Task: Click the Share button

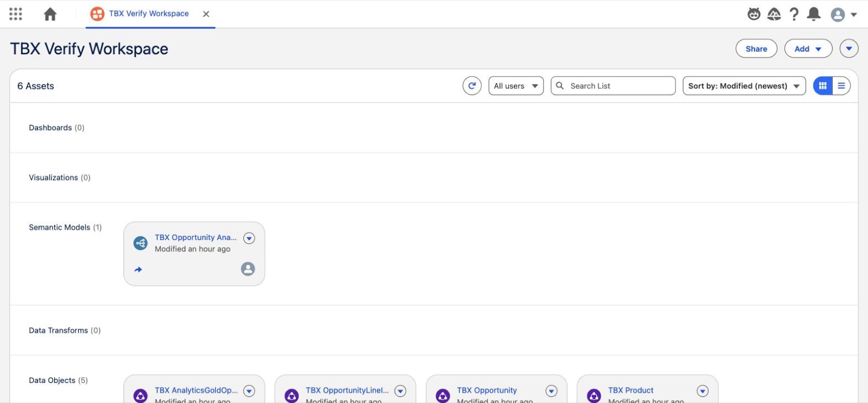Action: coord(756,48)
